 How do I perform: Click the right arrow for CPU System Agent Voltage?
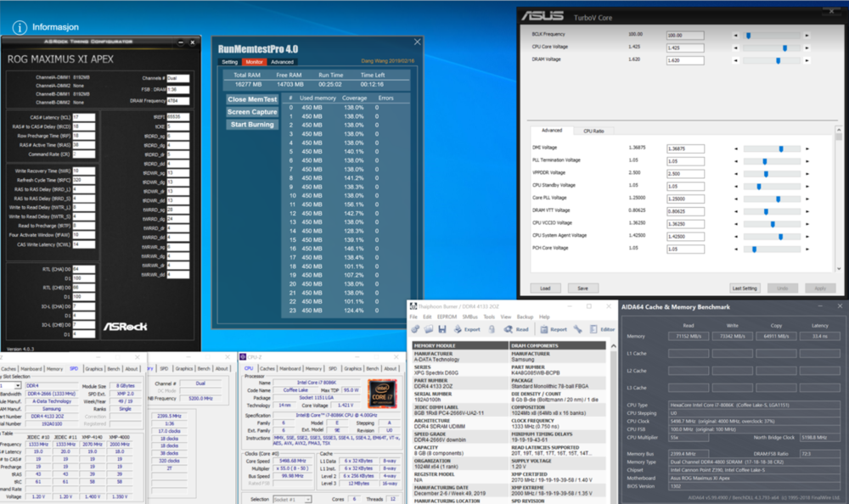(807, 237)
